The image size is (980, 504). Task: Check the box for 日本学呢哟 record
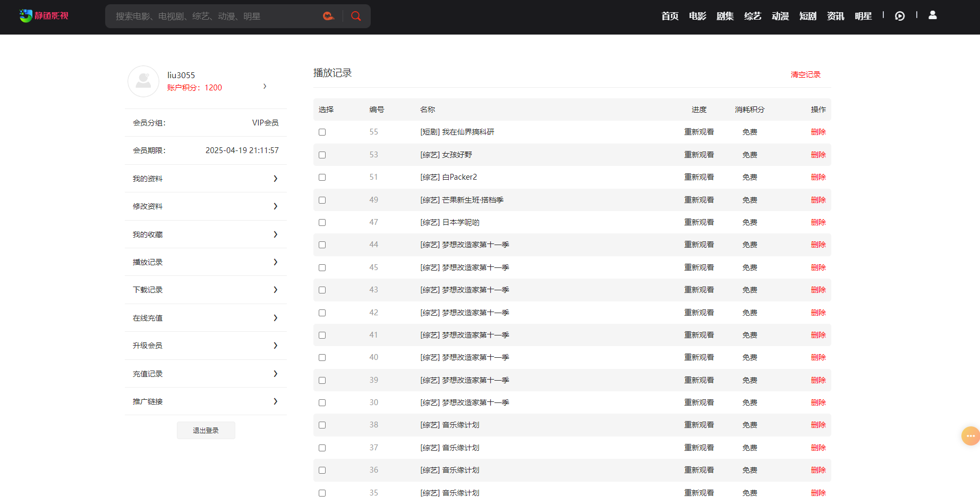pos(322,223)
